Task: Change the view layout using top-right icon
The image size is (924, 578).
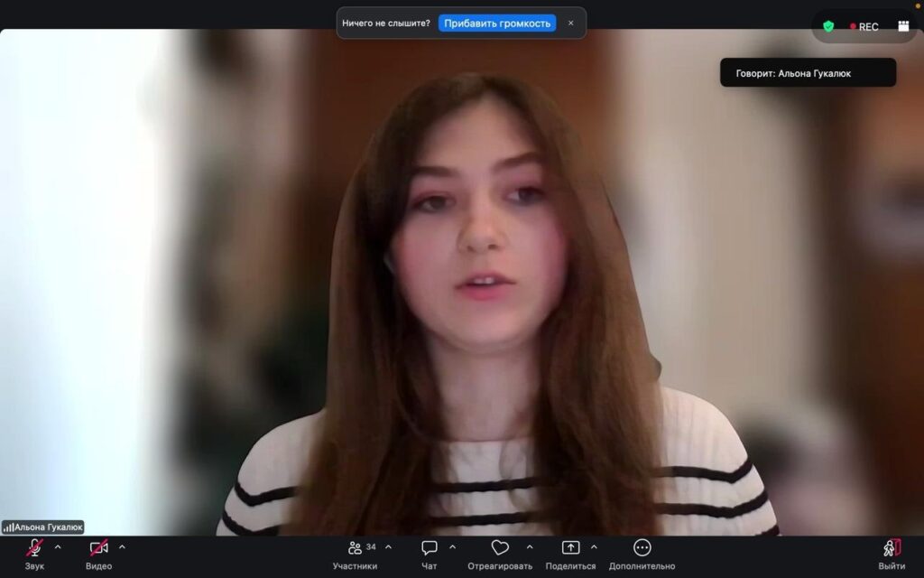Action: 903,26
